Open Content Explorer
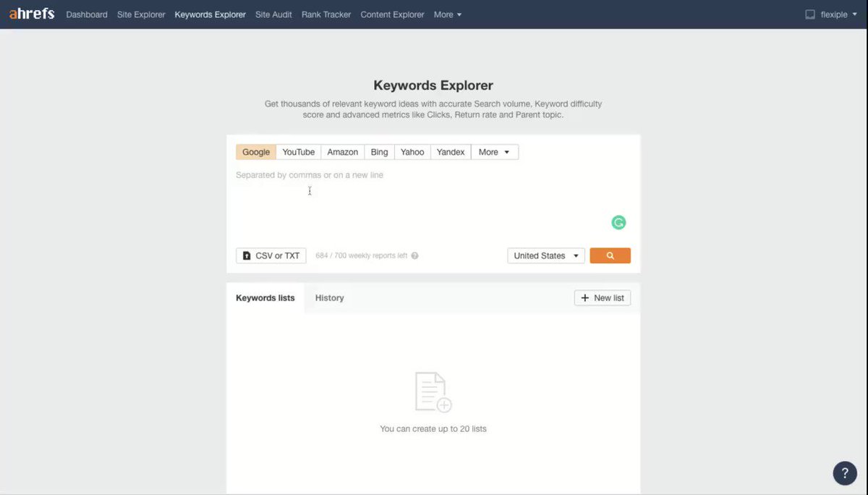This screenshot has width=868, height=495. click(392, 14)
